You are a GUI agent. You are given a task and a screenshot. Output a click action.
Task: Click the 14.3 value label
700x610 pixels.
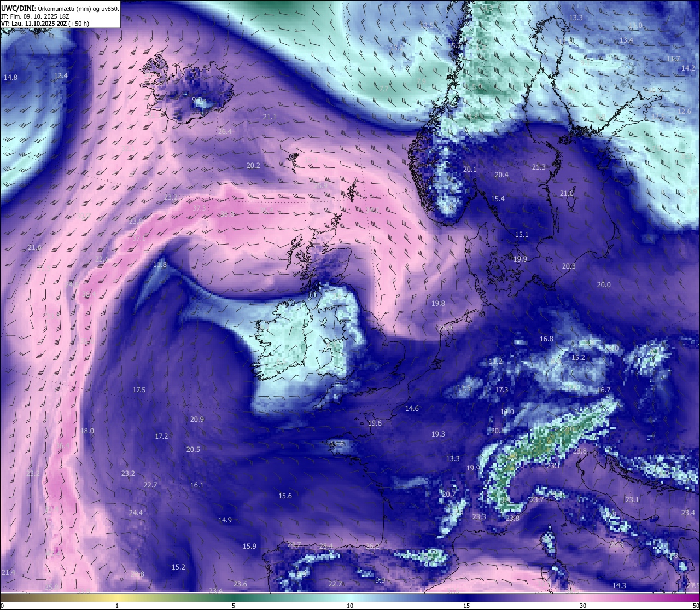tap(619, 585)
